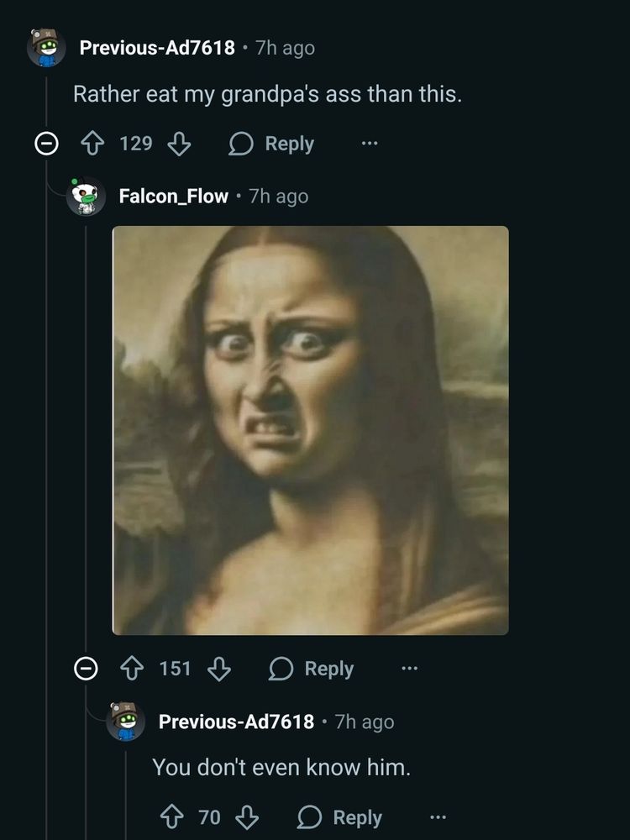630x840 pixels.
Task: Reply to 'You don't even know him'
Action: (341, 817)
